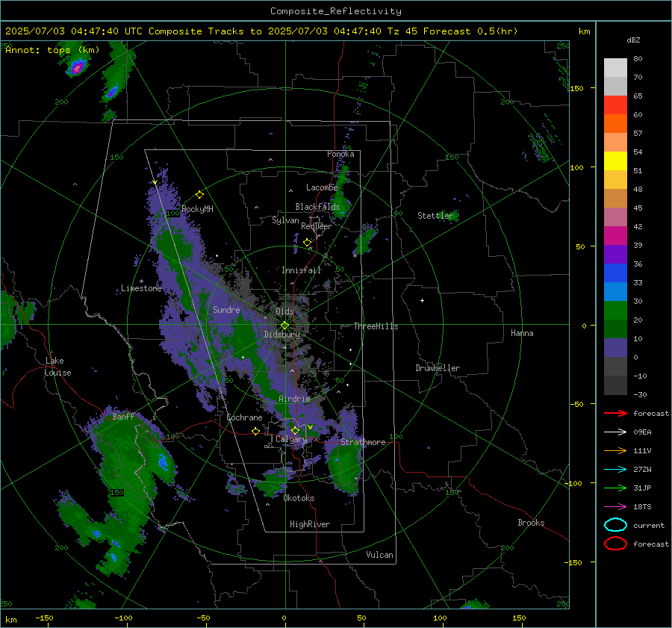
Task: Click the magenta 18TS arrow in legend
Action: click(x=615, y=507)
